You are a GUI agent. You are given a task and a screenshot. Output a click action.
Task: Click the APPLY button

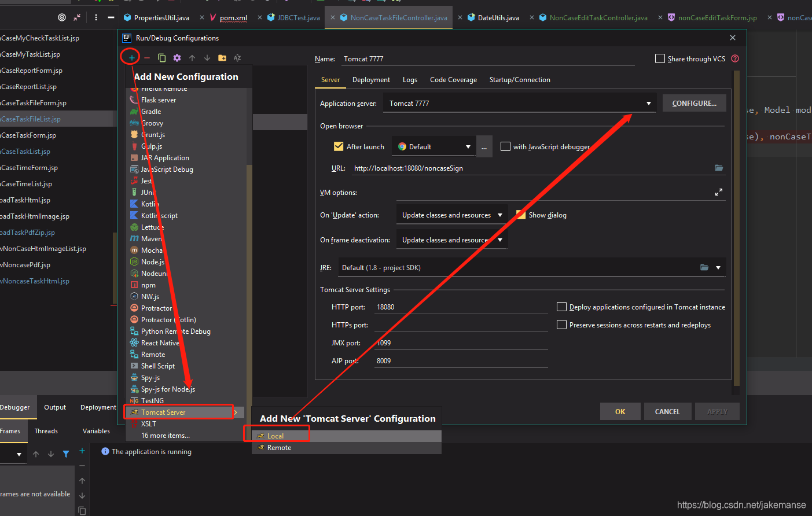(717, 411)
